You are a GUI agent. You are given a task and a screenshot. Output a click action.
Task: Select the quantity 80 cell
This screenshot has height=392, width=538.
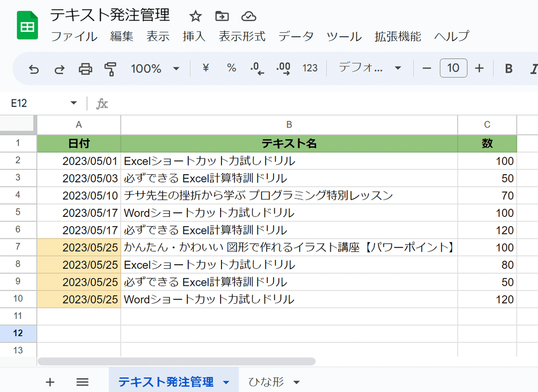pyautogui.click(x=487, y=265)
